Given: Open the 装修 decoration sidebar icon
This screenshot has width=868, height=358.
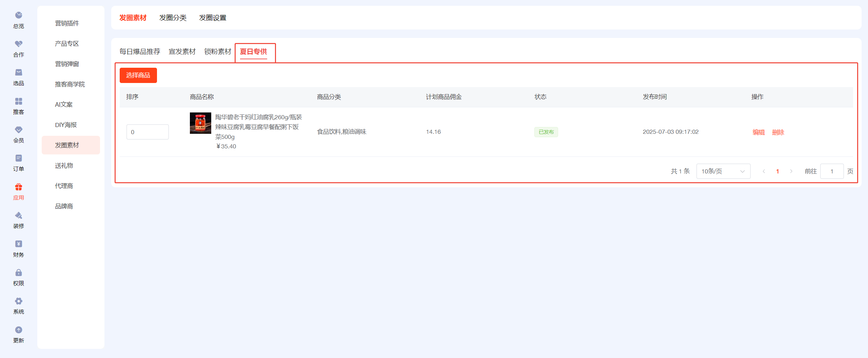Looking at the screenshot, I should pyautogui.click(x=19, y=215).
